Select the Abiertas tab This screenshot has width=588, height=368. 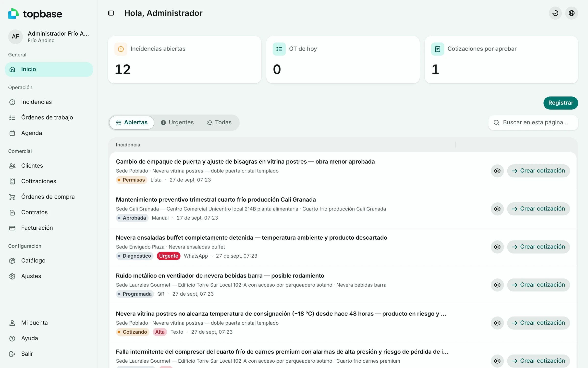pos(132,122)
